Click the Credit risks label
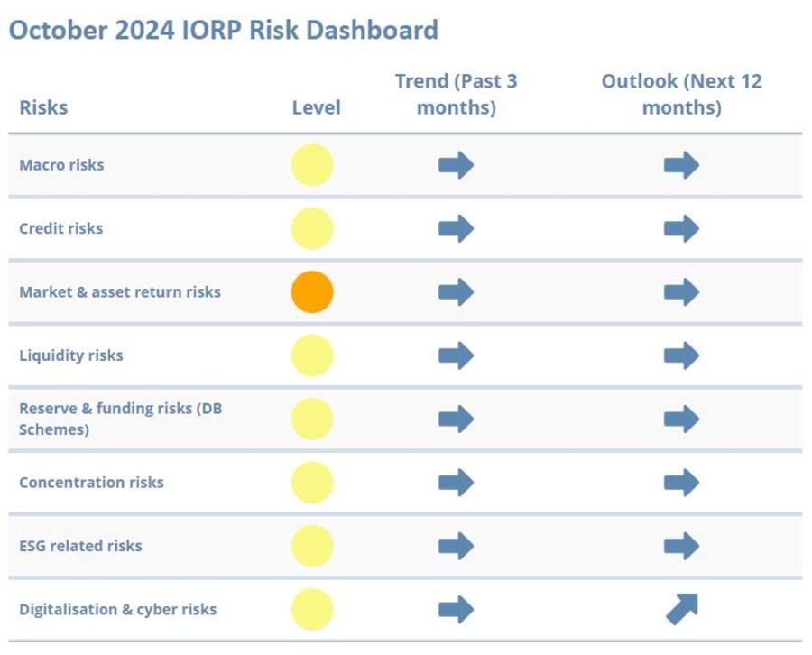The image size is (812, 655). pos(61,228)
